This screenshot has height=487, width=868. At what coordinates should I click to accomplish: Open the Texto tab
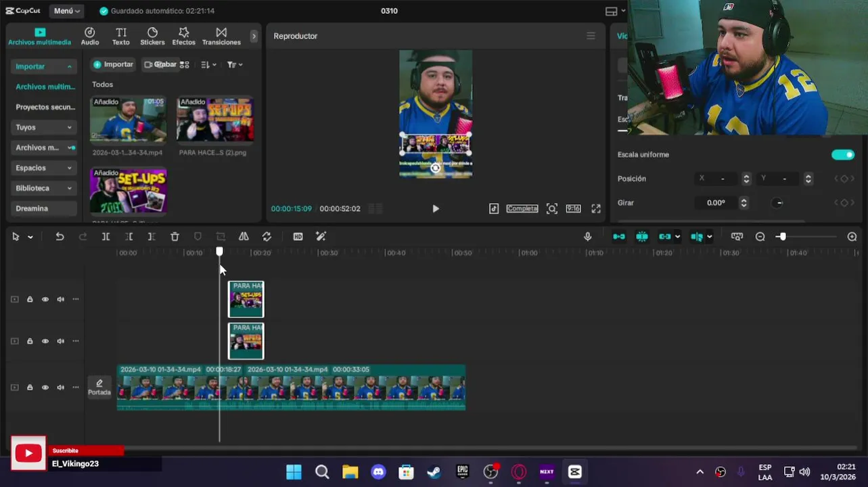pos(121,37)
